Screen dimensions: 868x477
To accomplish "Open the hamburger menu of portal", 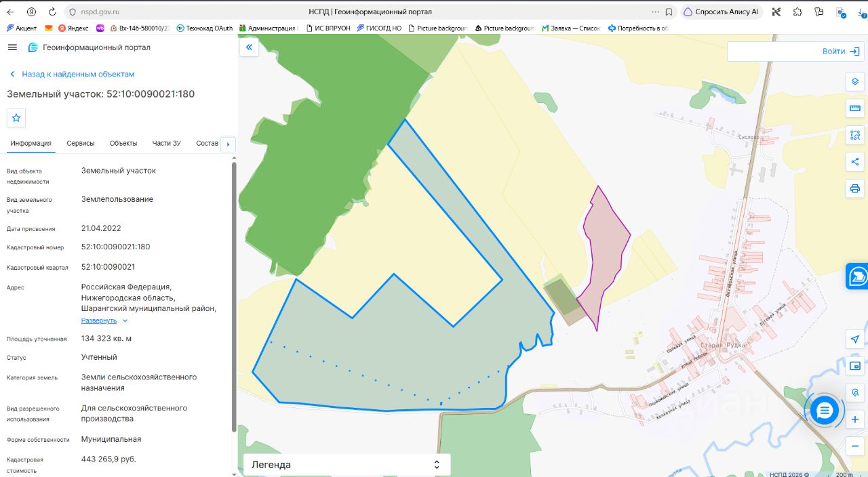I will (x=12, y=47).
